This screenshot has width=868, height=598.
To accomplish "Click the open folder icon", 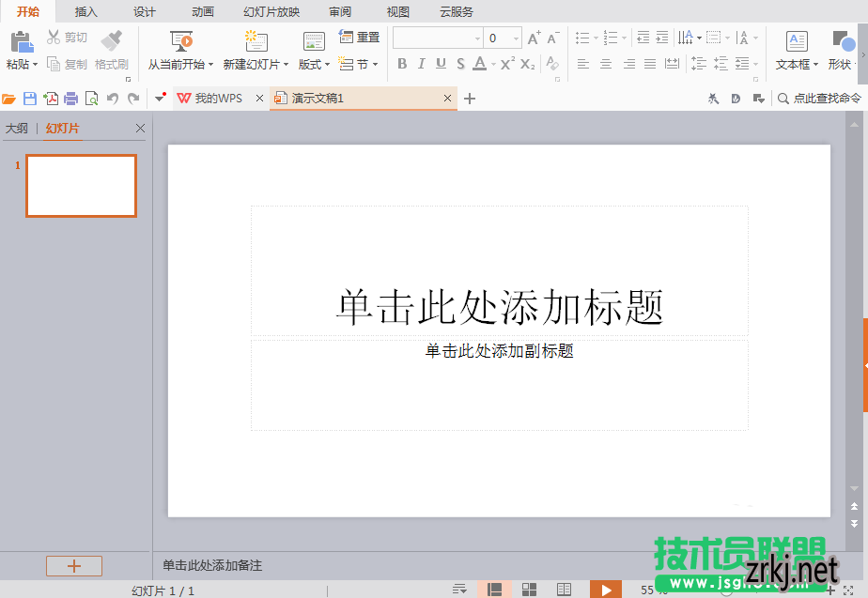I will tap(8, 99).
